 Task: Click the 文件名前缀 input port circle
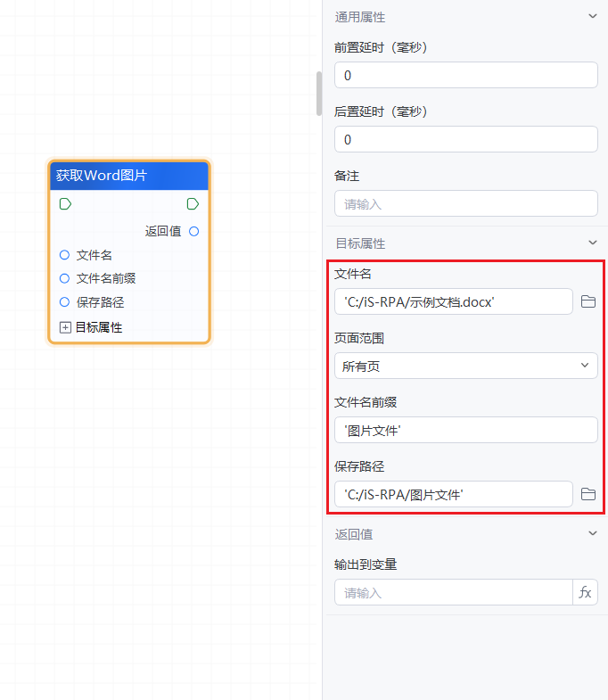[64, 278]
